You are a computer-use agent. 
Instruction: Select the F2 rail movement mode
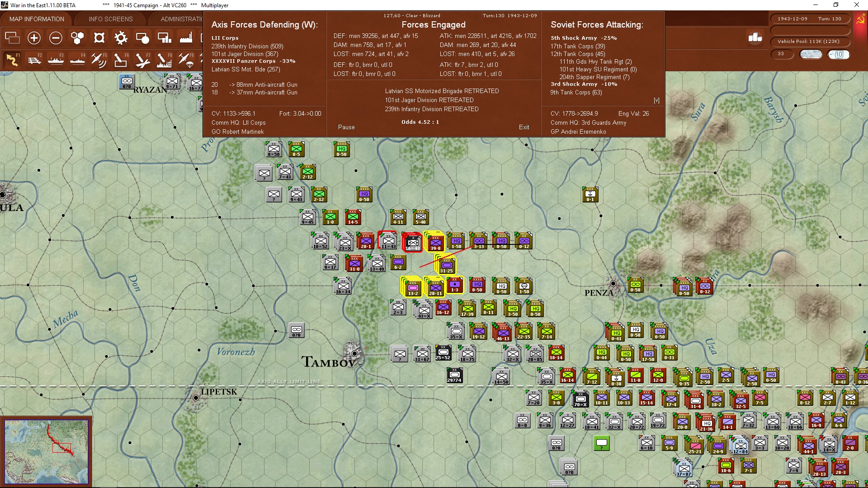coord(34,60)
